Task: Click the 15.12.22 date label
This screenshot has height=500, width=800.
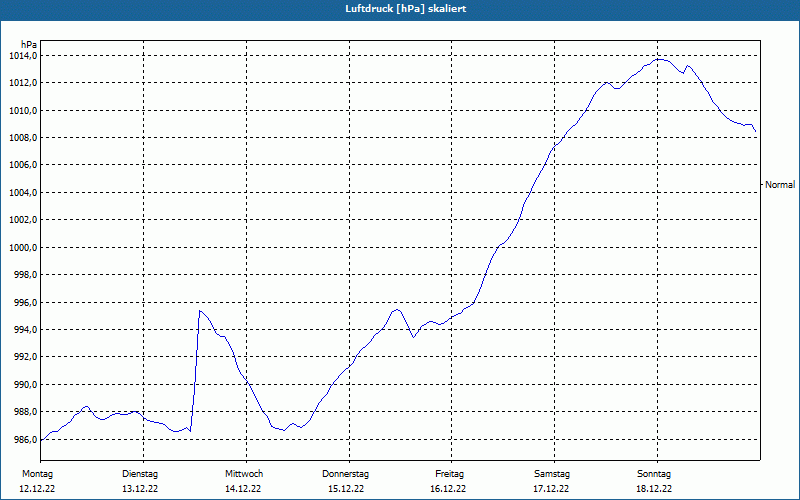Action: click(346, 489)
